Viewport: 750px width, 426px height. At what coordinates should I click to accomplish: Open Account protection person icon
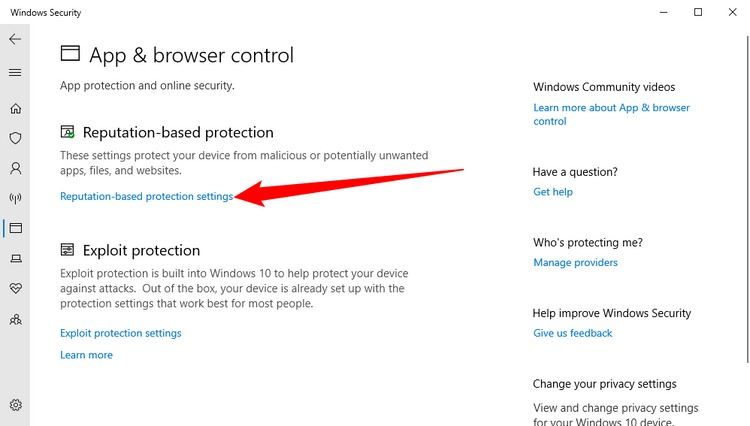[15, 168]
